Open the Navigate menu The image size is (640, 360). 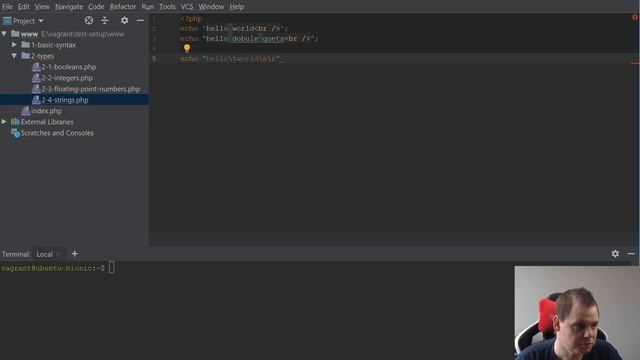[69, 7]
